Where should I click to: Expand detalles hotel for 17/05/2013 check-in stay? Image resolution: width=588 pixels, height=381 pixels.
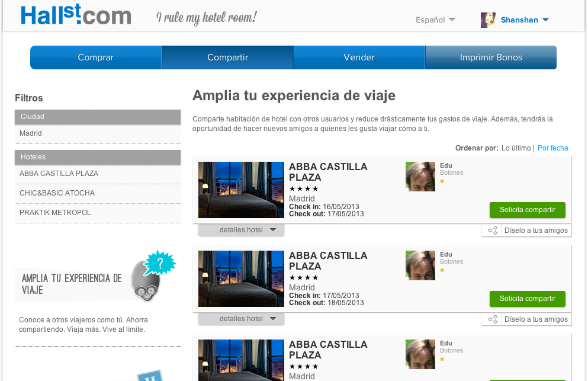pyautogui.click(x=241, y=319)
